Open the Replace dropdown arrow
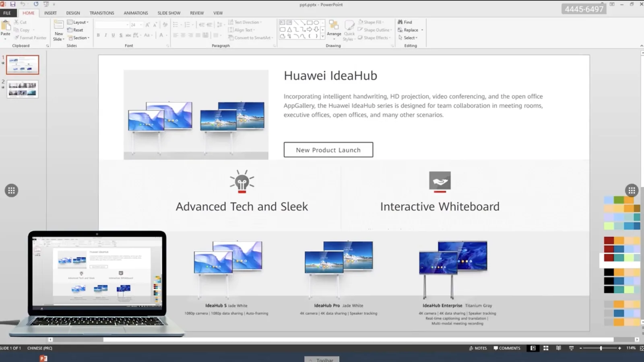644x362 pixels. click(x=422, y=30)
